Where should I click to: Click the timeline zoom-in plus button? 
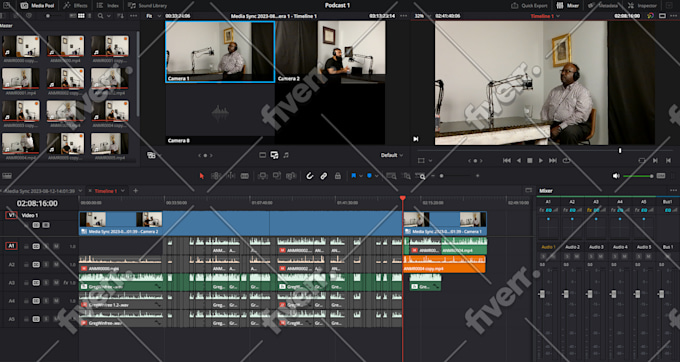coord(477,176)
